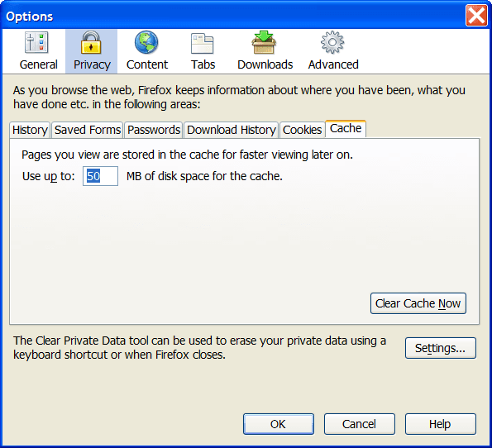The width and height of the screenshot is (492, 448).
Task: Switch to the Cookies tab
Action: point(302,130)
